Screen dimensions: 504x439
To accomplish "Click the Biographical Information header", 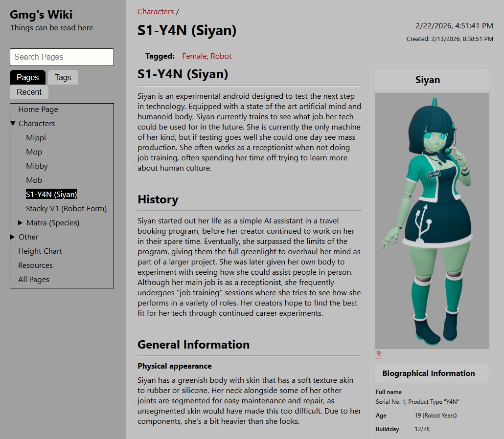I will (x=429, y=373).
